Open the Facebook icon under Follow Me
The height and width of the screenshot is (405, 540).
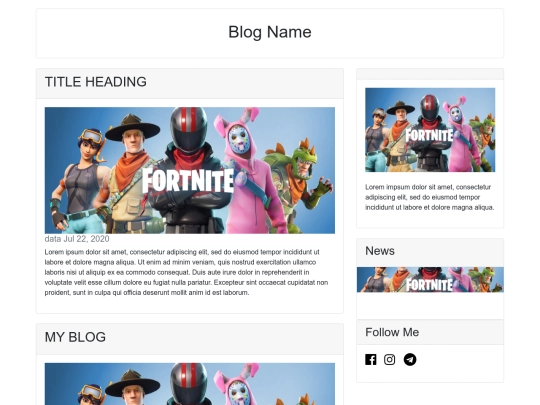point(371,360)
